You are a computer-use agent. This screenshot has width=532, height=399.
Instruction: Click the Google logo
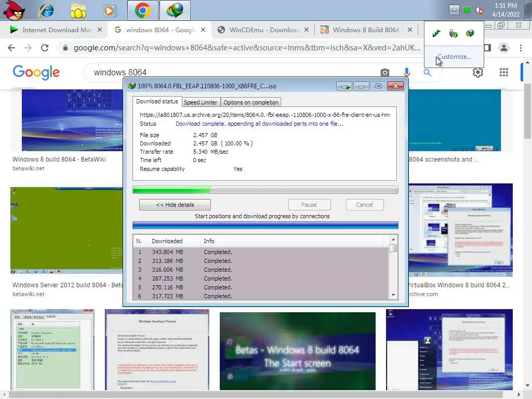point(36,72)
